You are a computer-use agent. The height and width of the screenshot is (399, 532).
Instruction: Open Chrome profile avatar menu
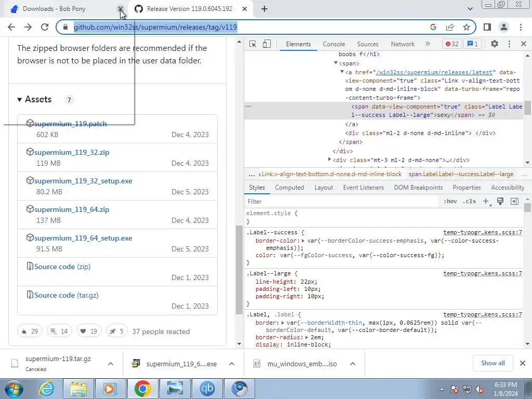click(x=504, y=27)
